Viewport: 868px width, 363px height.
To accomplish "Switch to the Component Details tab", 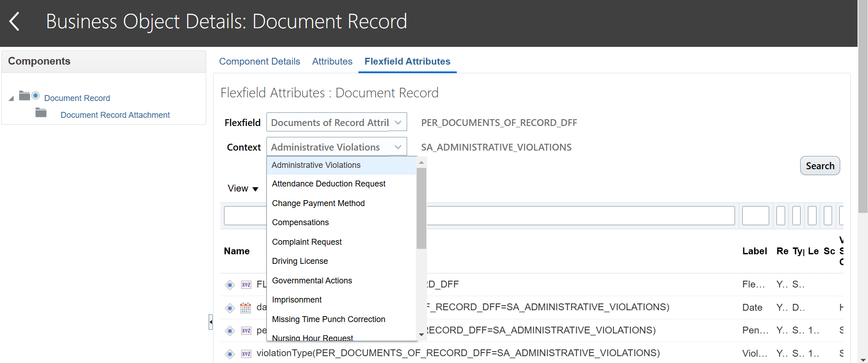I will (x=260, y=61).
